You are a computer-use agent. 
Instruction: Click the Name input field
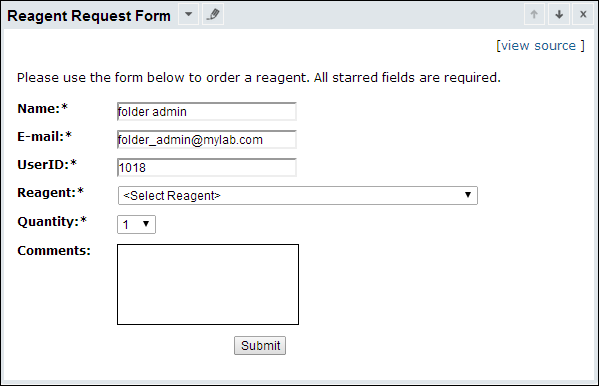207,112
